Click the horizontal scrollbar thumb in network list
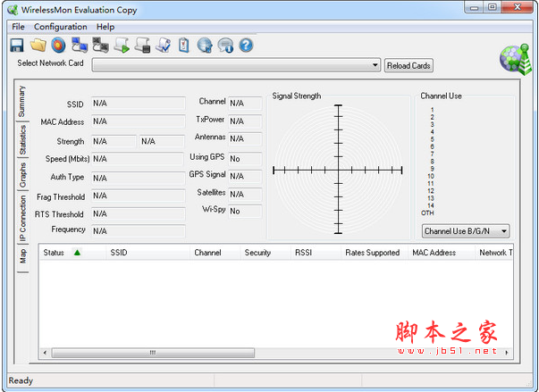Screen dimensions: 539x392 point(153,353)
